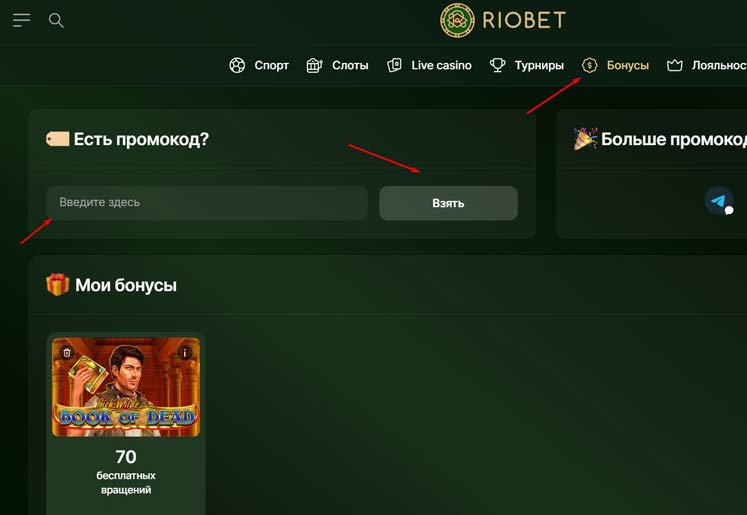Click the search magnifier icon
The width and height of the screenshot is (747, 515).
click(x=56, y=20)
